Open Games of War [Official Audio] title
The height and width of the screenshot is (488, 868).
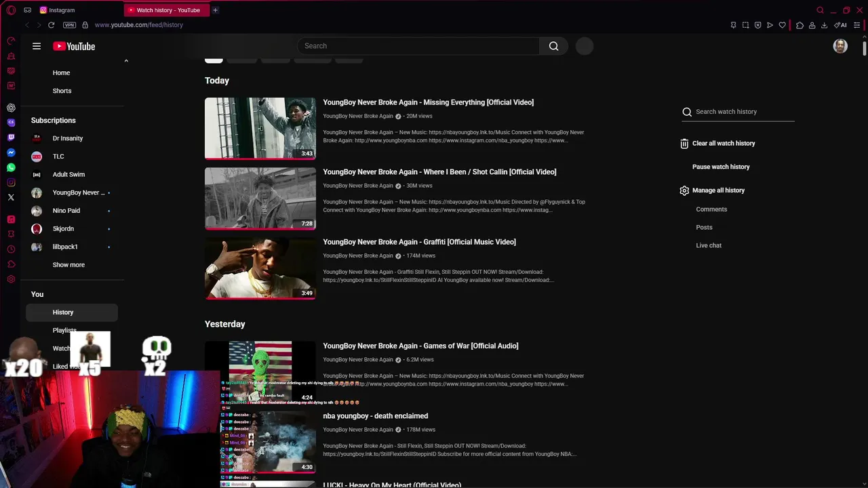[420, 346]
